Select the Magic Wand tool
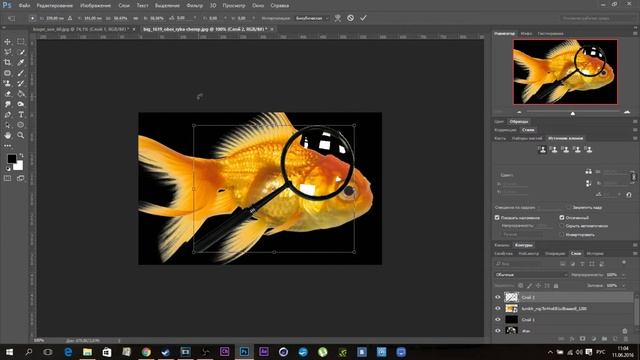The width and height of the screenshot is (640, 360). coord(20,52)
